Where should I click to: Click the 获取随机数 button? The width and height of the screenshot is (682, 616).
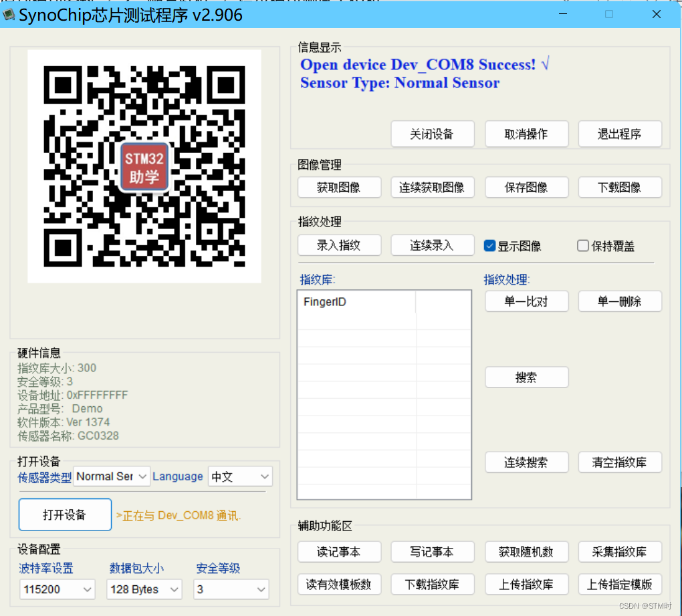[x=526, y=552]
